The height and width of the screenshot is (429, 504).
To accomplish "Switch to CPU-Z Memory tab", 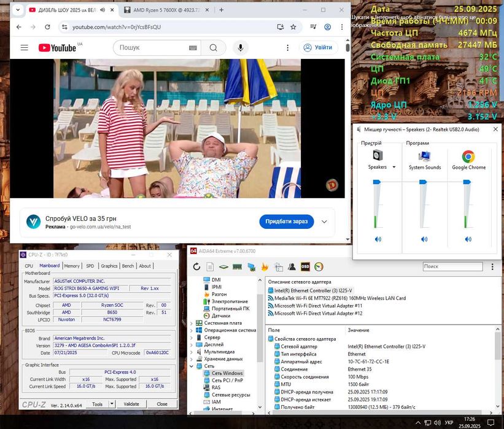I will (x=72, y=266).
